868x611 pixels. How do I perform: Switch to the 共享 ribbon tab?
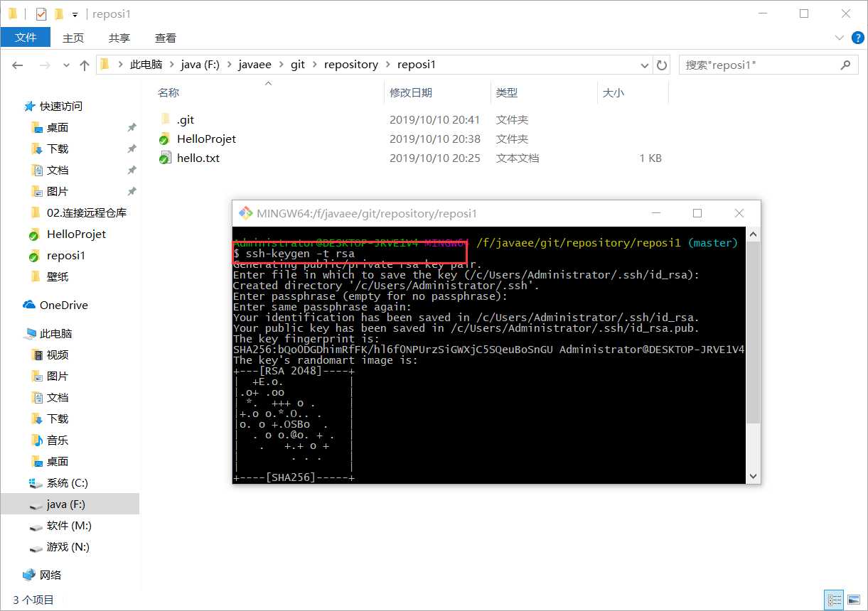point(119,38)
